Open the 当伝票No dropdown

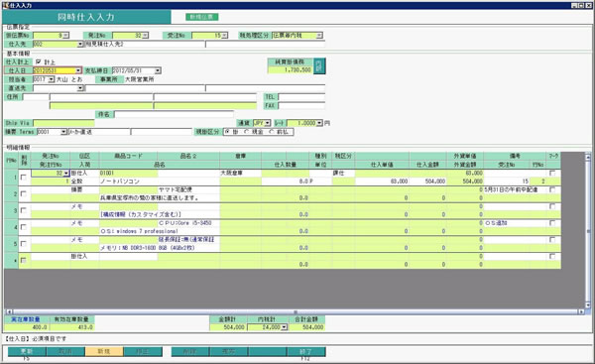click(66, 36)
